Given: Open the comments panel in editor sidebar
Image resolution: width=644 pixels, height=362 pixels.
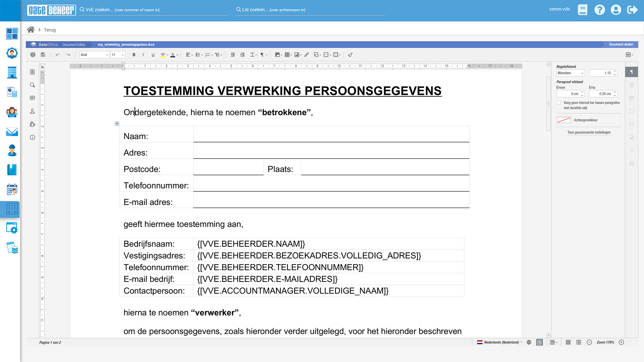Looking at the screenshot, I should pyautogui.click(x=32, y=98).
